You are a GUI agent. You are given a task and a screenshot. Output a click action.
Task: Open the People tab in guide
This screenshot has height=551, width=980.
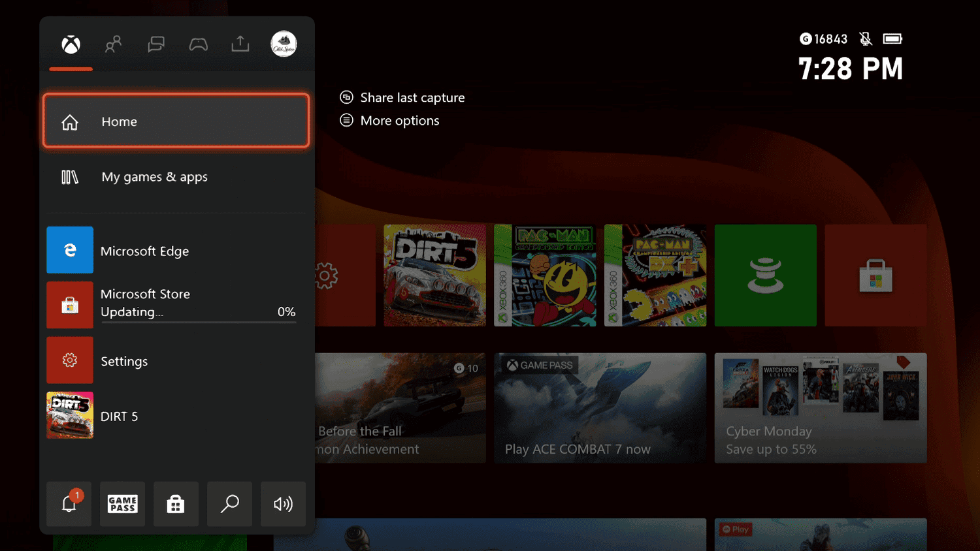click(113, 44)
